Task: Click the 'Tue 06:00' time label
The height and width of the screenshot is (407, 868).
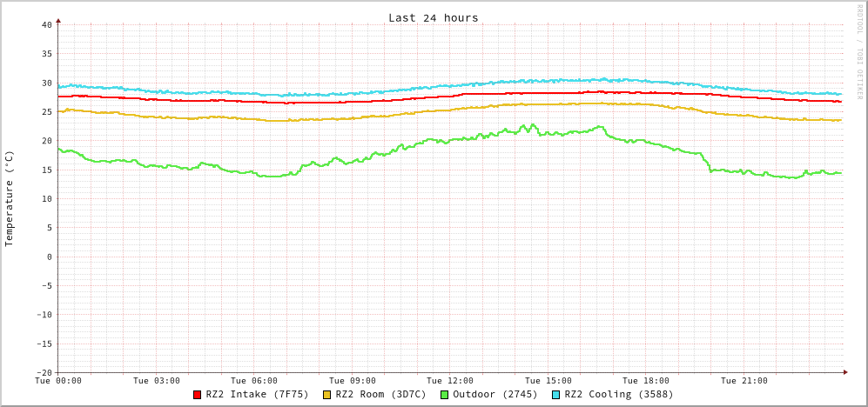Action: (x=254, y=380)
